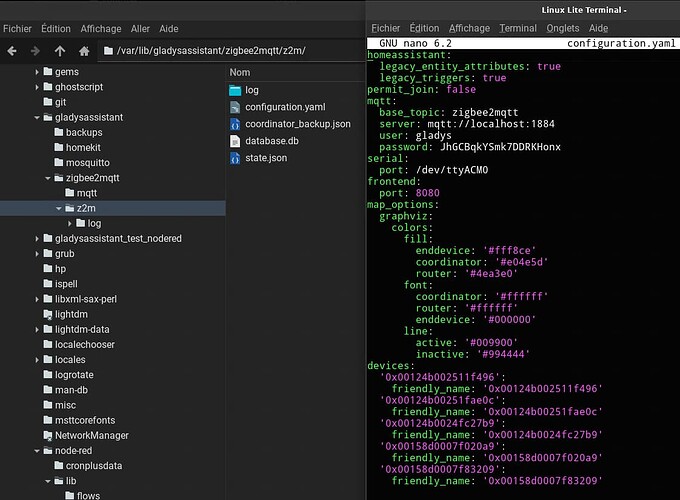
Task: Click the home folder icon
Action: pos(85,50)
